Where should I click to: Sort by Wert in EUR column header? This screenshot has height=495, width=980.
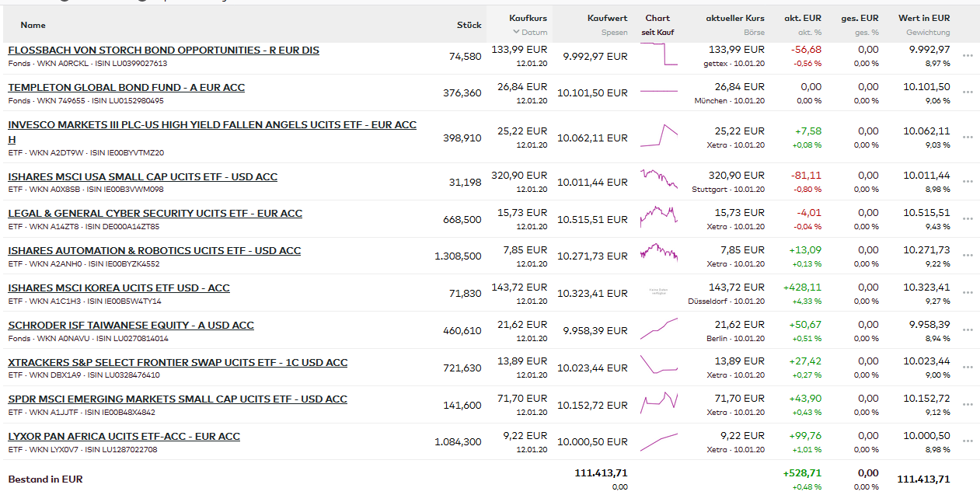click(x=923, y=18)
